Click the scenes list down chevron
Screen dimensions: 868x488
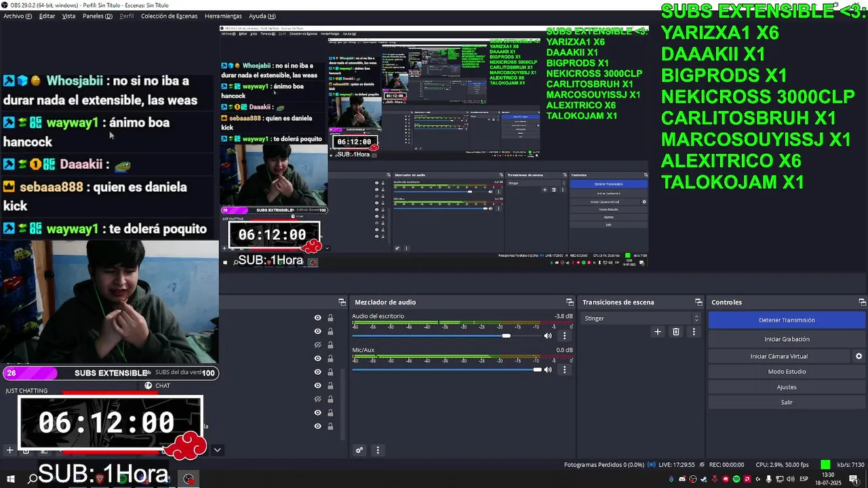coord(217,449)
